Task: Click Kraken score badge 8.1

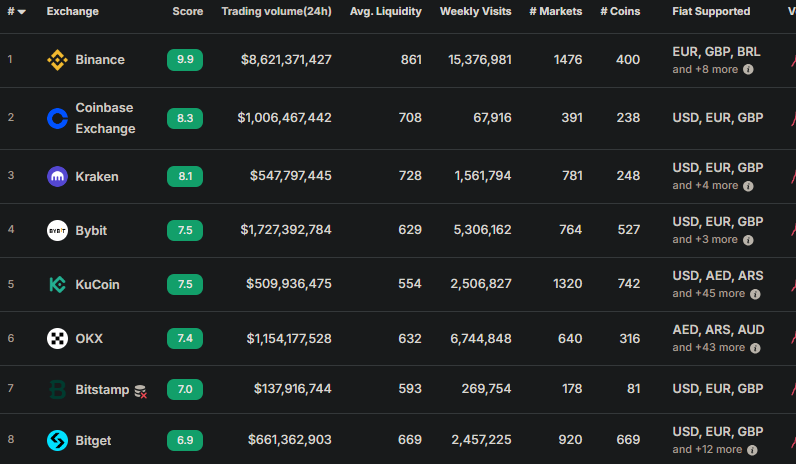Action: (185, 176)
